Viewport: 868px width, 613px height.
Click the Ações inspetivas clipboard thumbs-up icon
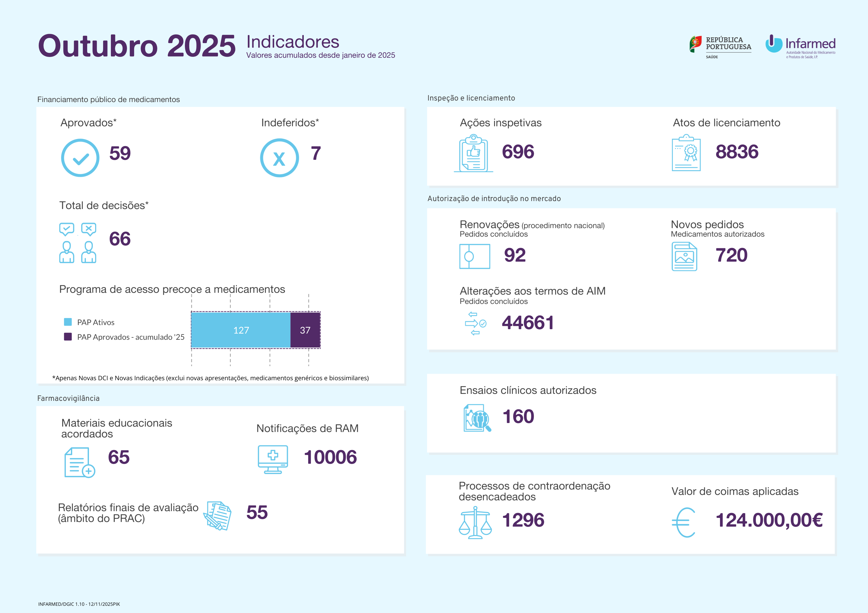[473, 153]
